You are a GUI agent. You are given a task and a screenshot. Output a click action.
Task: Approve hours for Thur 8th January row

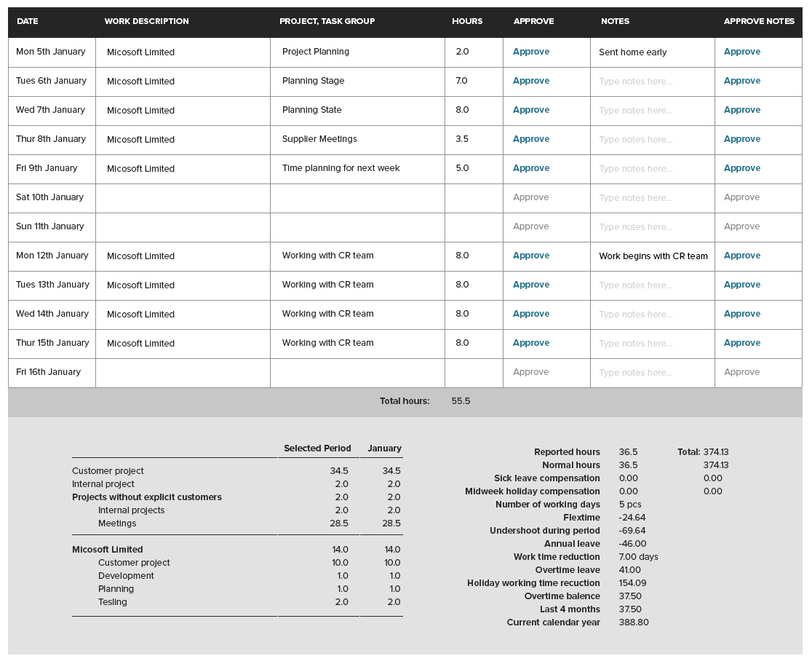coord(530,139)
